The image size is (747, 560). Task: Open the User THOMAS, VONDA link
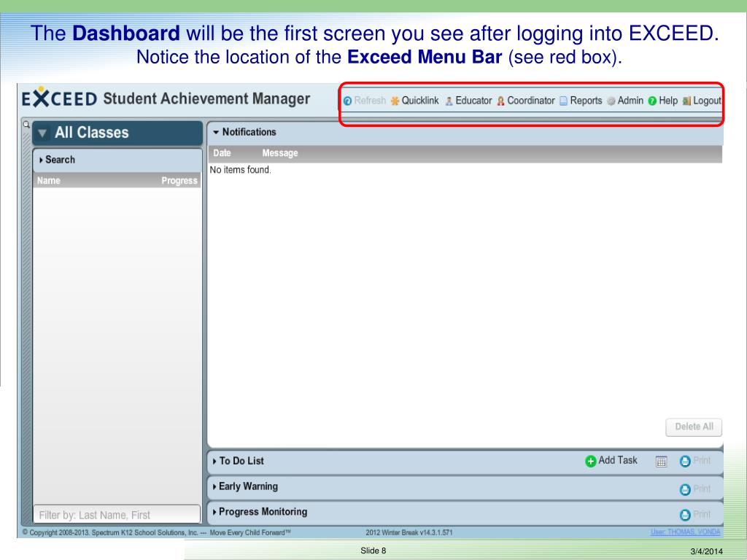[686, 532]
